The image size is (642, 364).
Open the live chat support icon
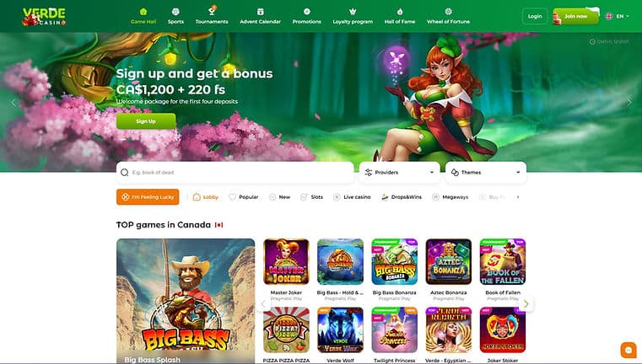(x=629, y=350)
